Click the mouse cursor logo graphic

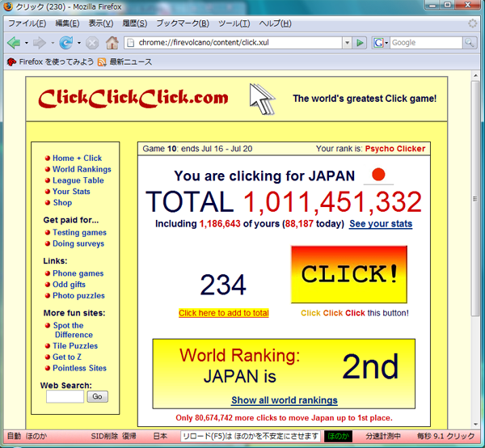click(x=262, y=99)
